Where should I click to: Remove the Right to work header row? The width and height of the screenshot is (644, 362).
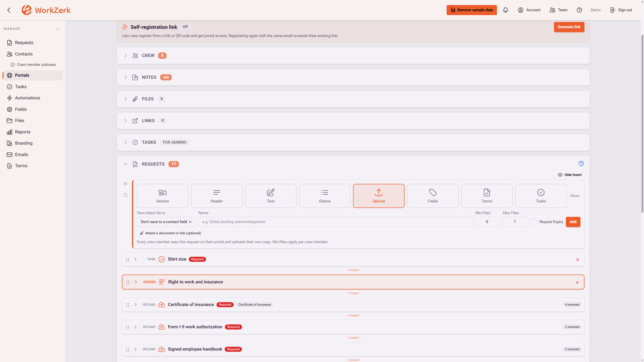[577, 283]
